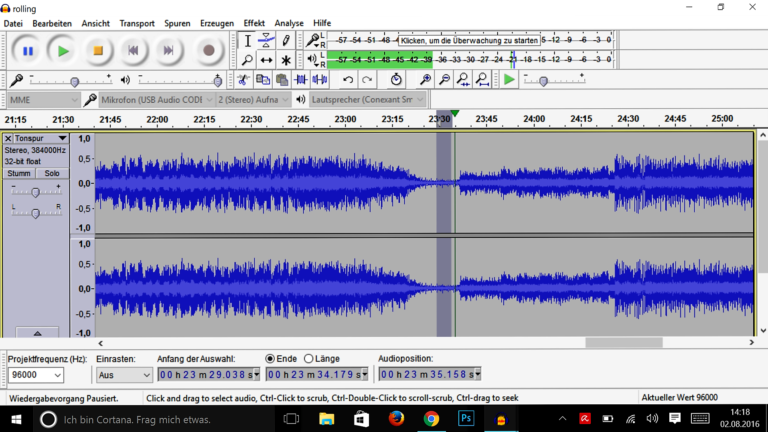Skip to start of track
This screenshot has width=768, height=432.
133,50
